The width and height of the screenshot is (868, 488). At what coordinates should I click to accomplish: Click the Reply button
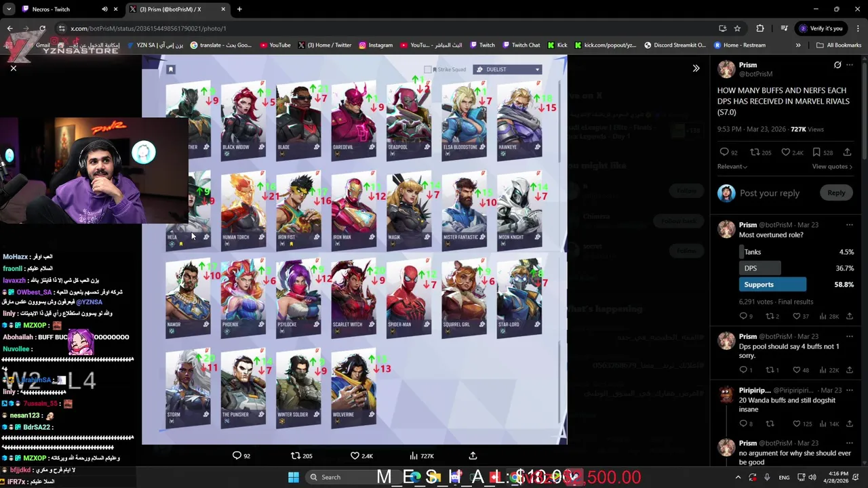pyautogui.click(x=835, y=193)
